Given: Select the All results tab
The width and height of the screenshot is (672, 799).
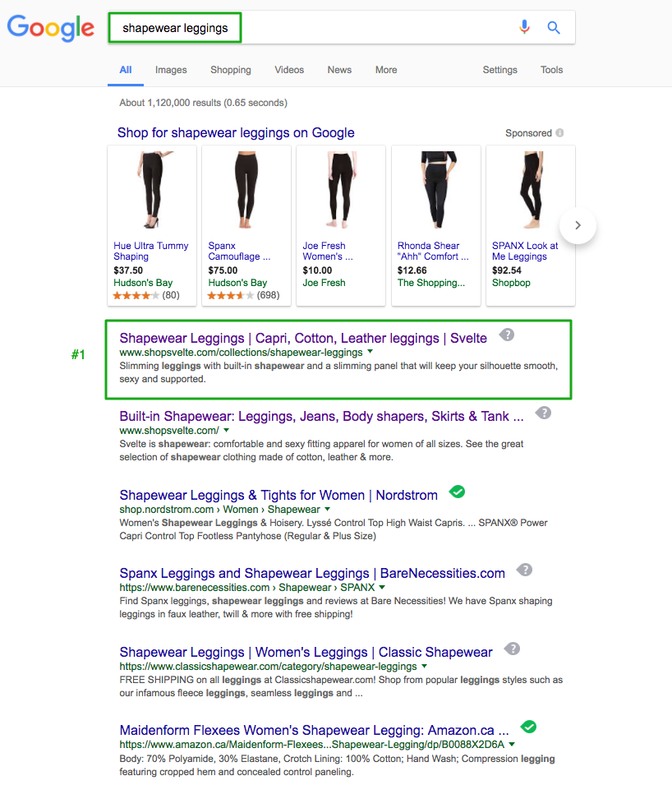Looking at the screenshot, I should (x=126, y=70).
